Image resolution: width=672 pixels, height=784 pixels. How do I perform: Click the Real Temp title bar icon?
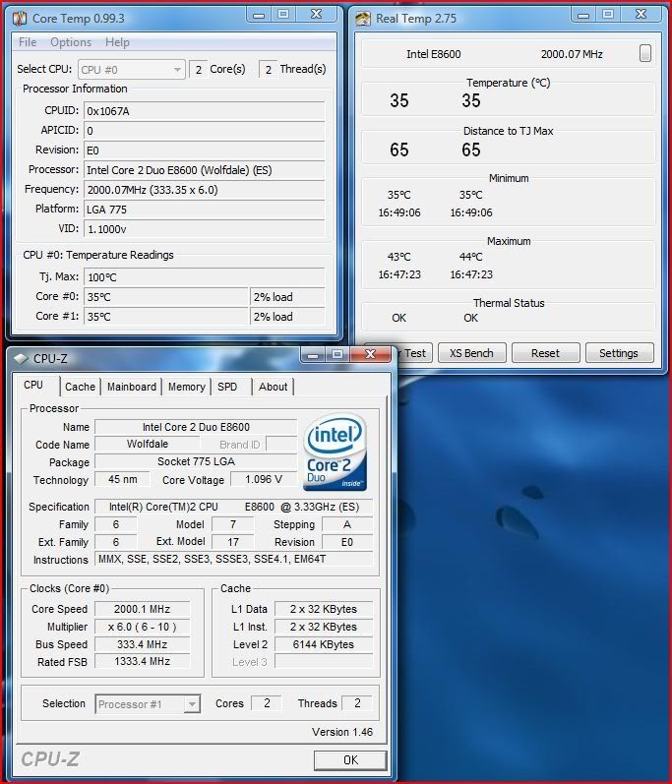362,19
